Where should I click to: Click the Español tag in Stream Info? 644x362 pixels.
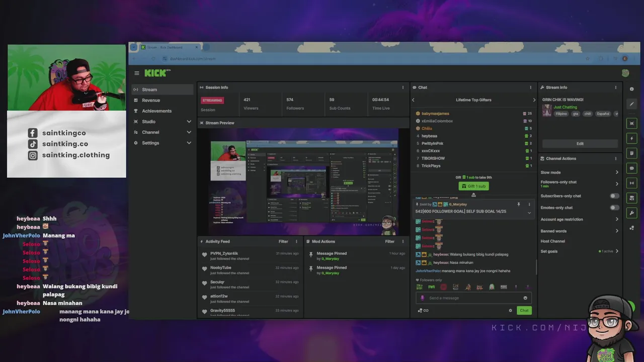(603, 114)
